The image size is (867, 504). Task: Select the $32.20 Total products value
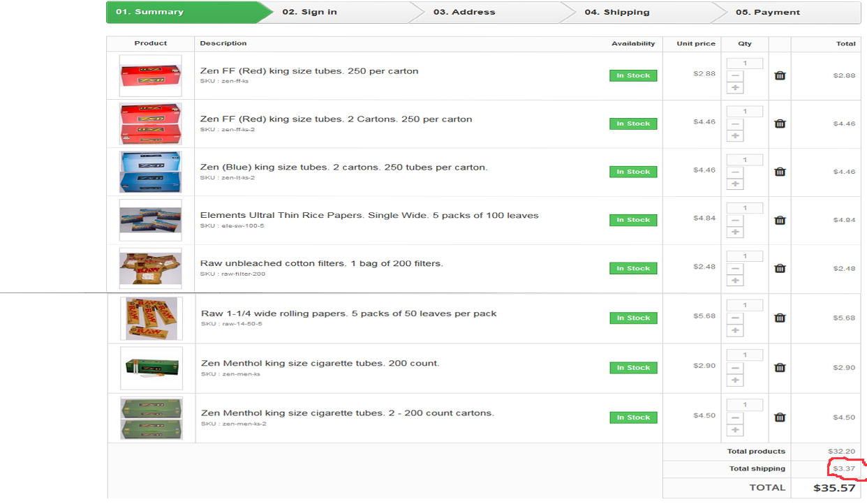coord(842,452)
